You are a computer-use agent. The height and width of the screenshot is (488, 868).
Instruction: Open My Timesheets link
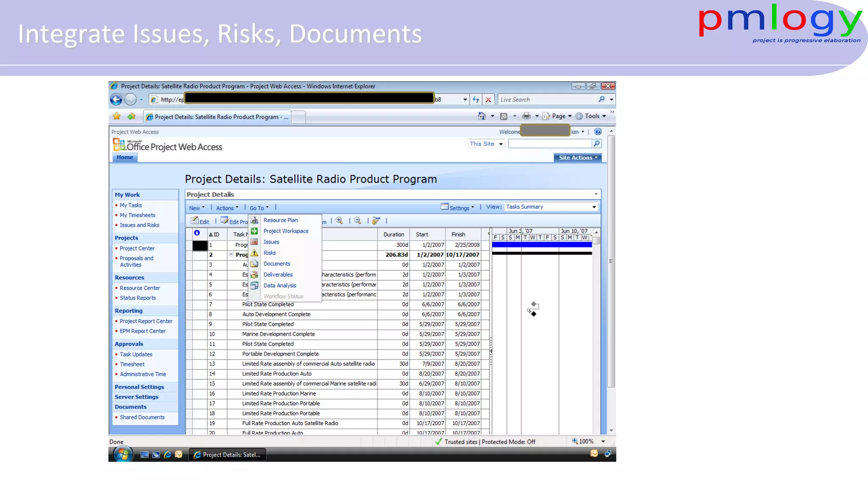tap(137, 216)
